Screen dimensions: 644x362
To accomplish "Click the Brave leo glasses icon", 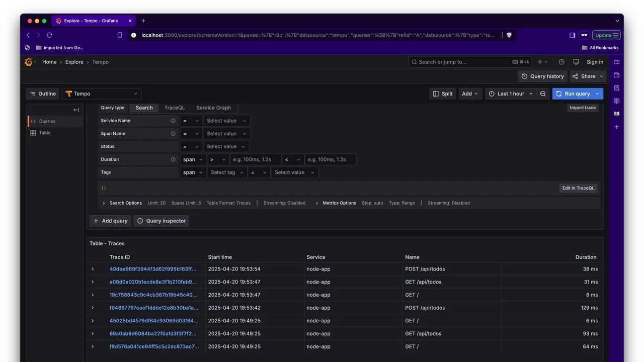I will tap(584, 35).
